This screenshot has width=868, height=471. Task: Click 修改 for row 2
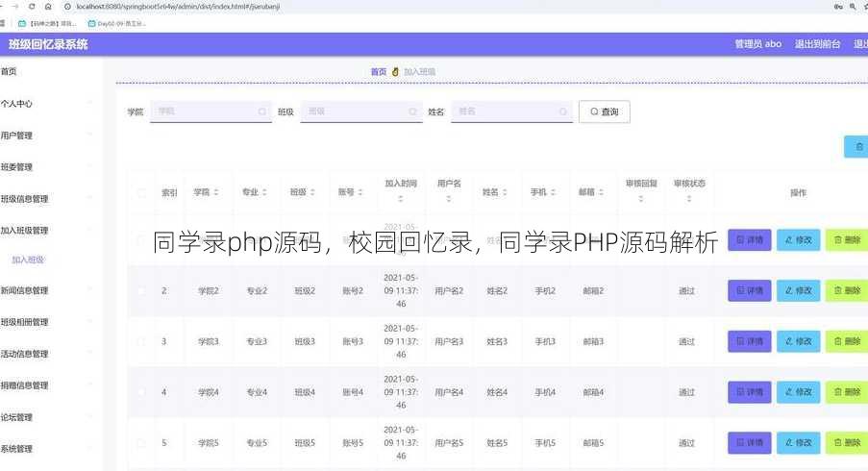(x=798, y=290)
